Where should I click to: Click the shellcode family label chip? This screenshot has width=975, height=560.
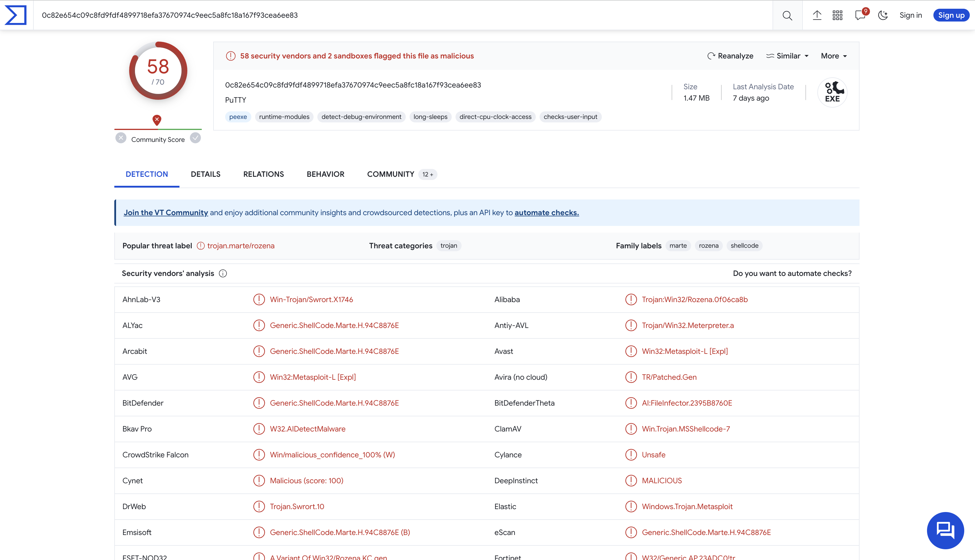tap(745, 246)
